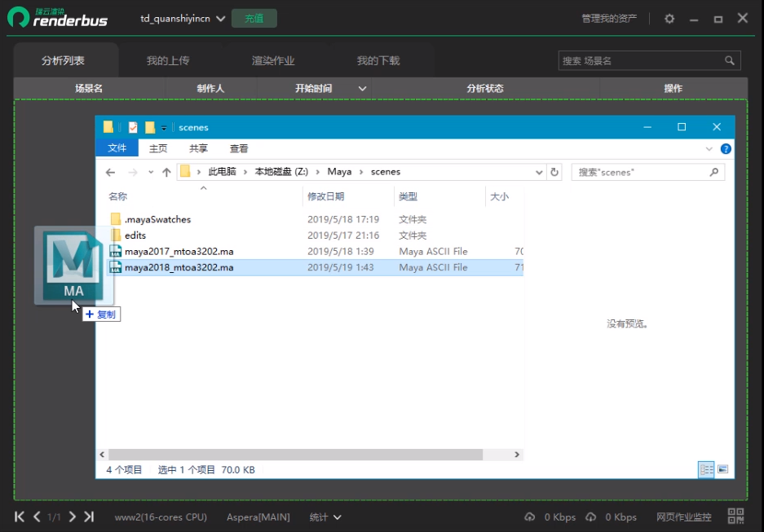Switch to details view layout icon
The image size is (764, 532).
[x=706, y=470]
